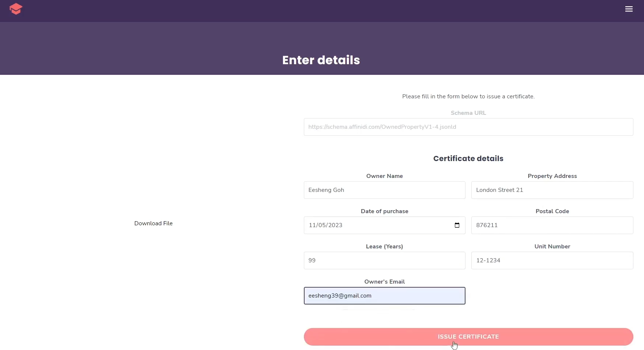
Task: Click the 11/05/2023 date text
Action: (x=325, y=225)
